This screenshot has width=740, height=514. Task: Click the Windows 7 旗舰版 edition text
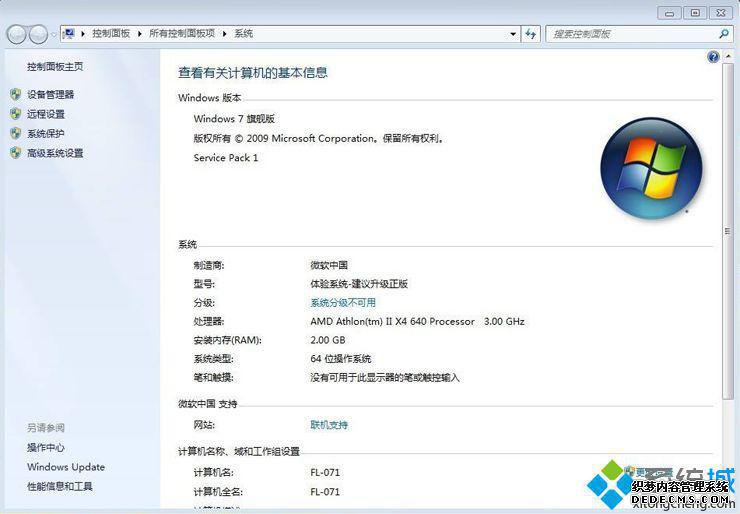[x=234, y=119]
